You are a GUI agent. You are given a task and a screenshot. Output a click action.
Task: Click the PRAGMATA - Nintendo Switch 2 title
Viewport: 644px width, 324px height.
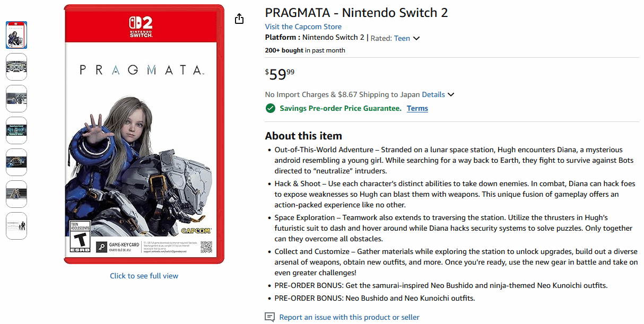[x=356, y=13]
